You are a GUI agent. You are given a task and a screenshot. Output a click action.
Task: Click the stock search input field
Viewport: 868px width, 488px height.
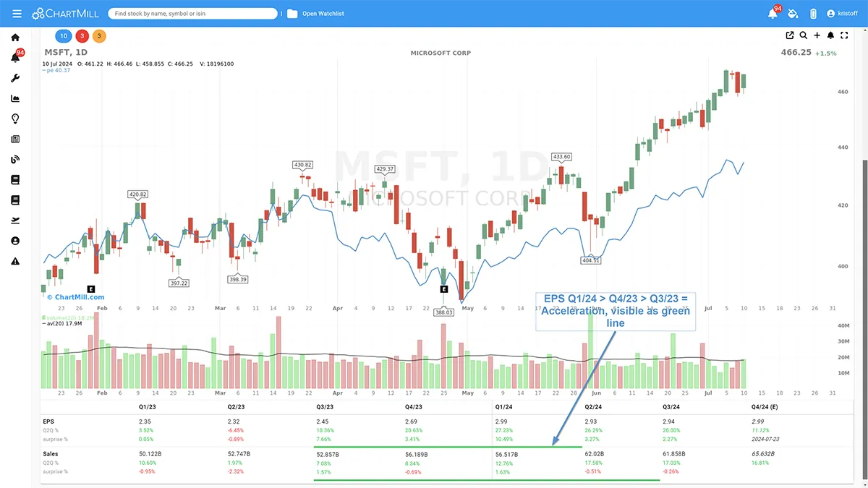(192, 14)
